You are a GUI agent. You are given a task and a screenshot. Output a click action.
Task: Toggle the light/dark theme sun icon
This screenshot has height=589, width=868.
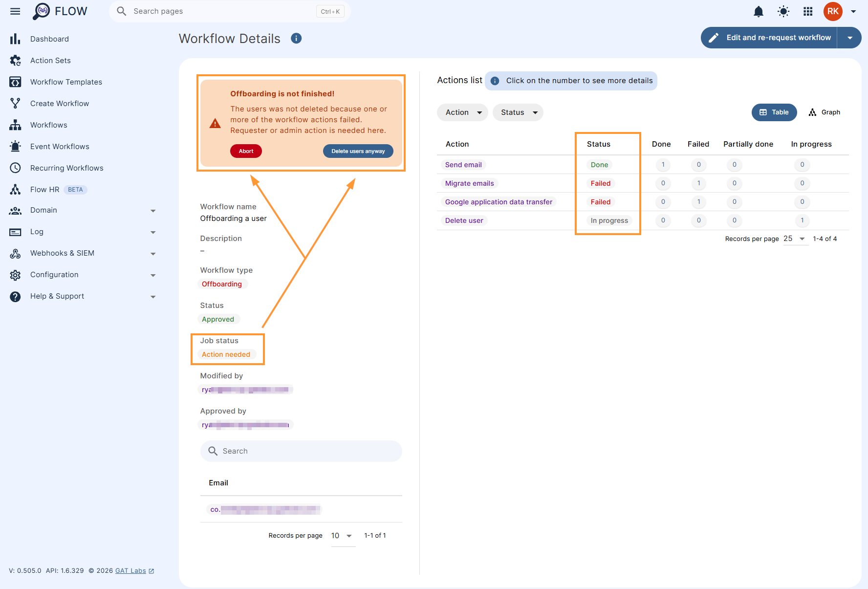[x=783, y=11]
